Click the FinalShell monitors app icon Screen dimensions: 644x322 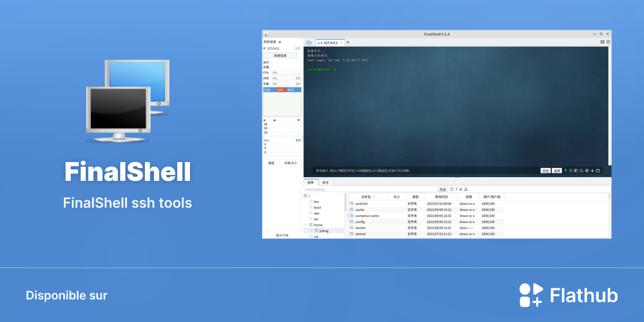pos(129,100)
